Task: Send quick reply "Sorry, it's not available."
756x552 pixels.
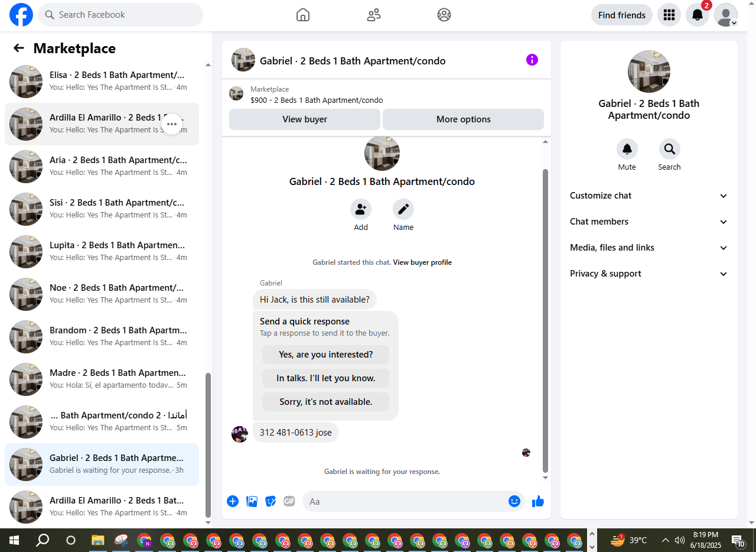Action: (325, 402)
